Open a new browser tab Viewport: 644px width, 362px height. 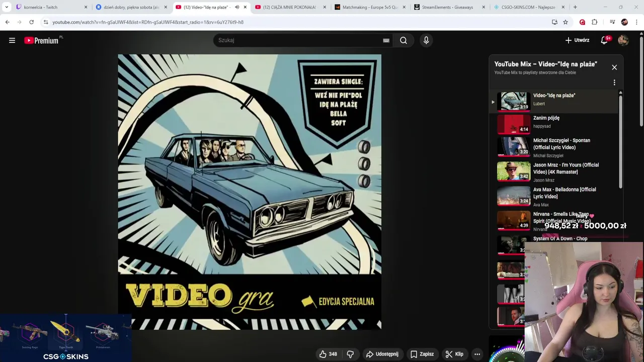pos(575,7)
